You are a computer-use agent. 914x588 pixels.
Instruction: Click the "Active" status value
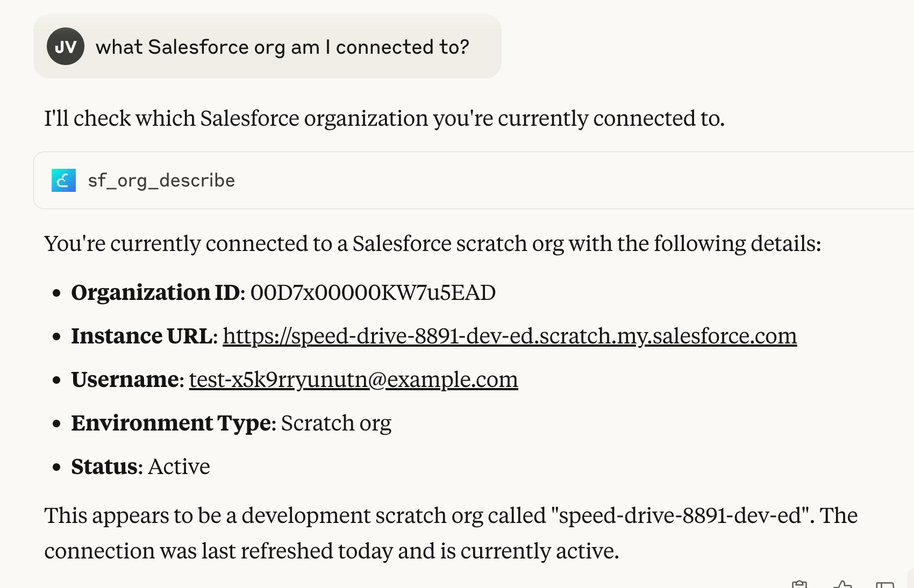(178, 467)
